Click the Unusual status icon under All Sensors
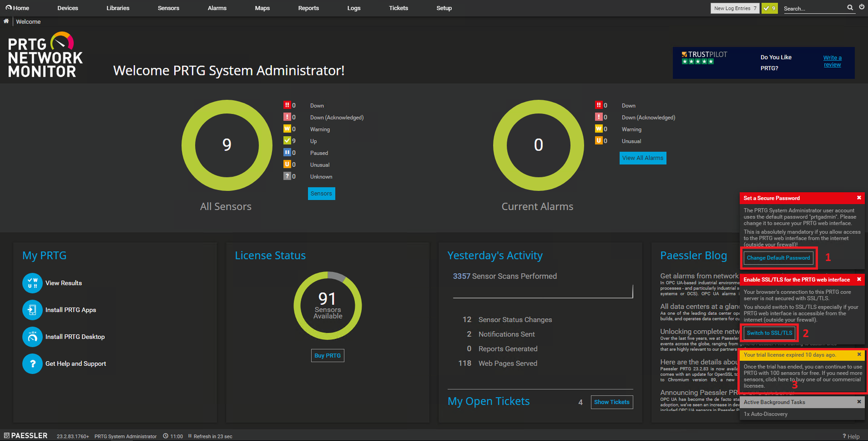The width and height of the screenshot is (868, 441). (x=287, y=164)
